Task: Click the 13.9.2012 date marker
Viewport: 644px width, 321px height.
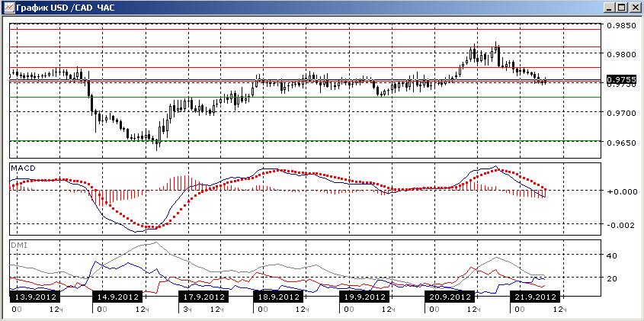Action: click(x=34, y=297)
